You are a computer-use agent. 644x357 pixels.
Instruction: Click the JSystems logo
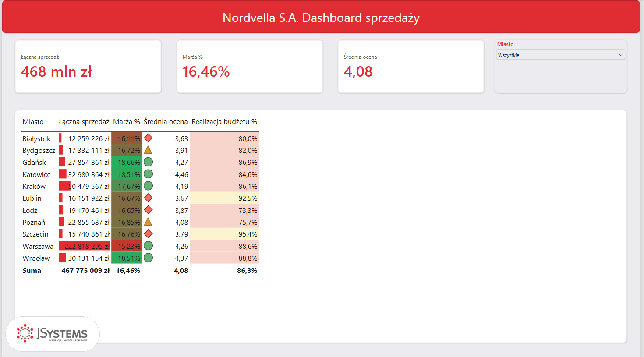coord(52,334)
